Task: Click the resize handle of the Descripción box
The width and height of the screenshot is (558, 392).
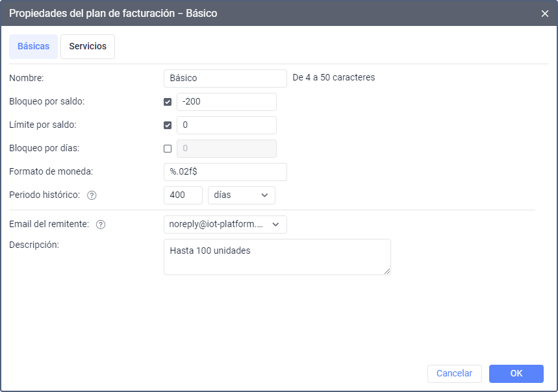Action: 387,271
